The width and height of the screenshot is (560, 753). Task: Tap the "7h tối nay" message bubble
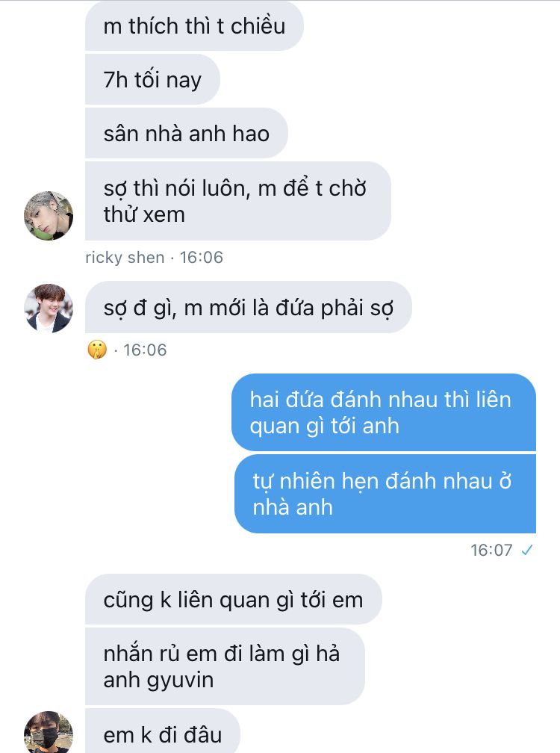point(152,79)
